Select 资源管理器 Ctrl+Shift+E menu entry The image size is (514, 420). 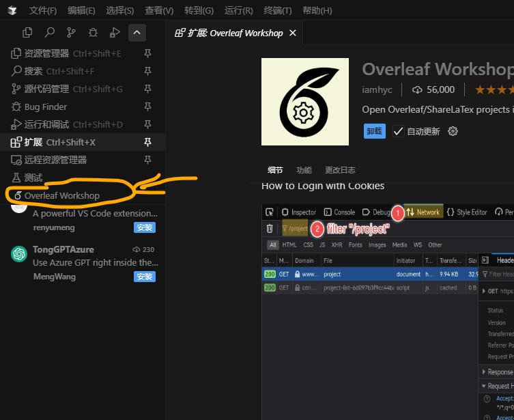coord(83,53)
